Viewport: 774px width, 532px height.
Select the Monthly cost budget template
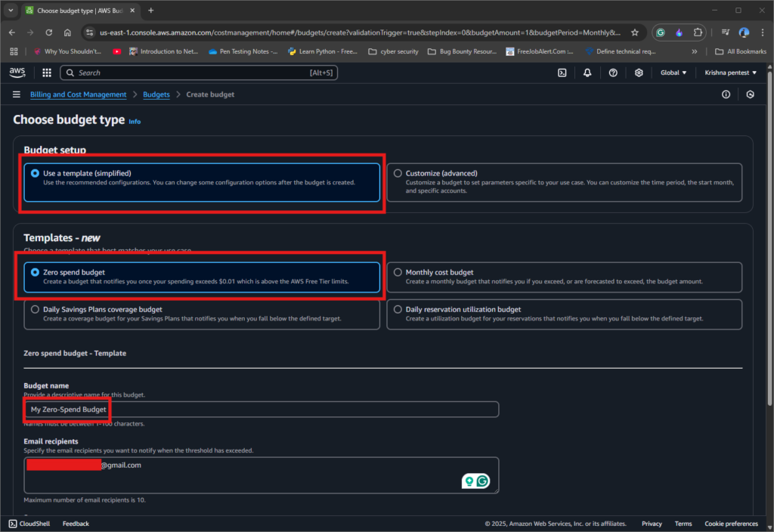564,277
